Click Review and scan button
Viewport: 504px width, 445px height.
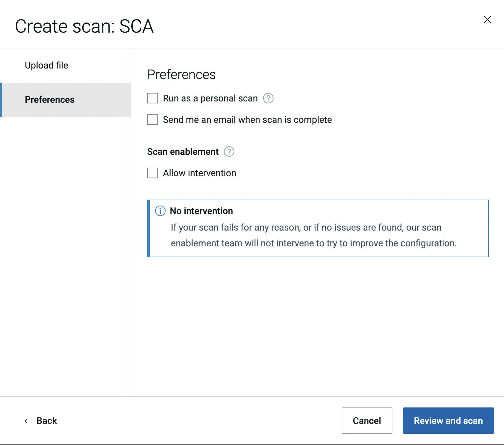pos(448,421)
